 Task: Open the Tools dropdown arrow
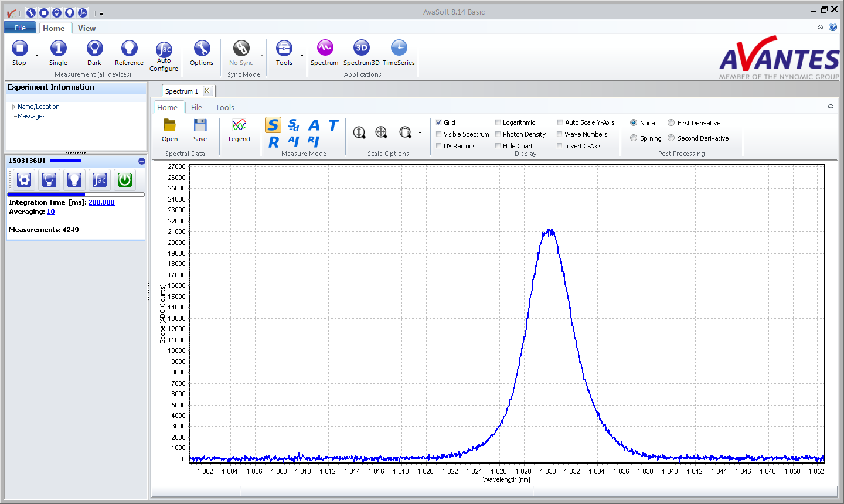point(302,56)
